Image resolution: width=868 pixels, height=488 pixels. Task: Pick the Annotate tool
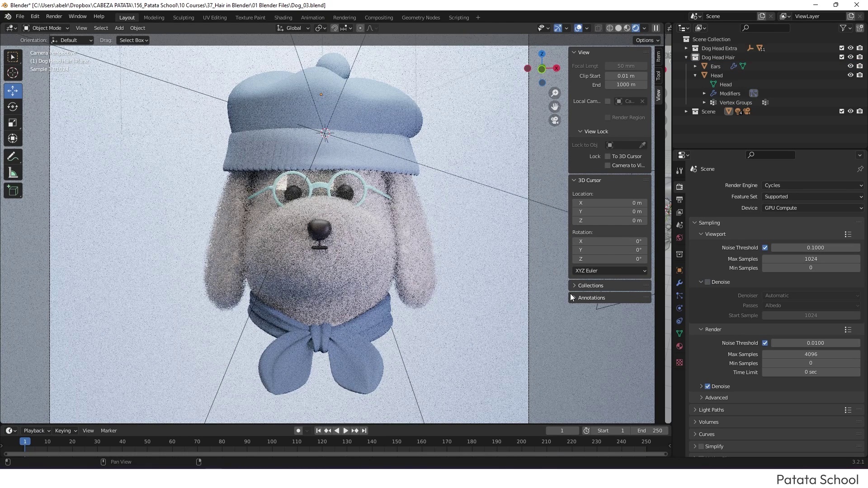[x=13, y=157]
